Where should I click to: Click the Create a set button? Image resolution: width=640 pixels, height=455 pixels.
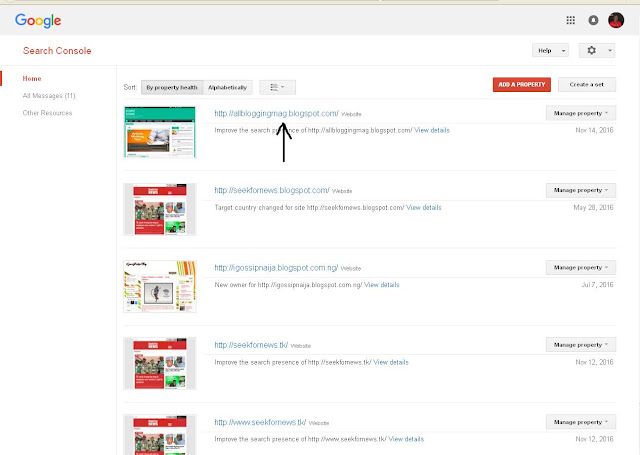[587, 84]
